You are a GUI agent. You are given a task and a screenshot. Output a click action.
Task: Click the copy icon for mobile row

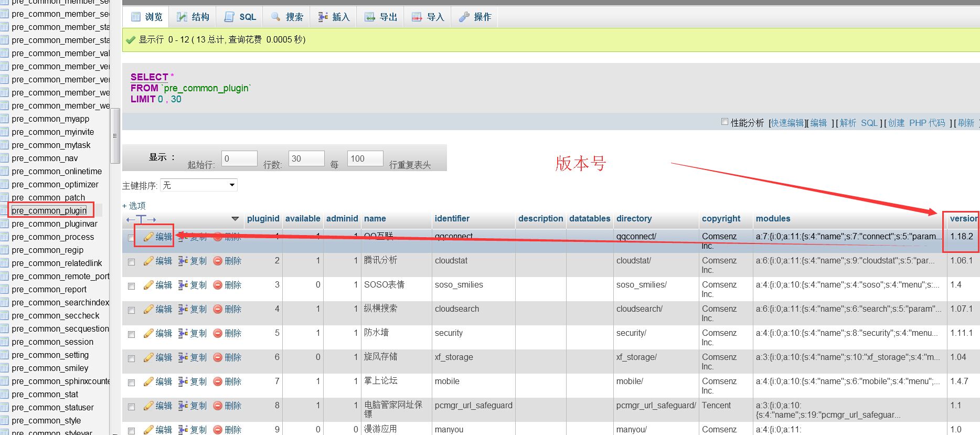183,381
